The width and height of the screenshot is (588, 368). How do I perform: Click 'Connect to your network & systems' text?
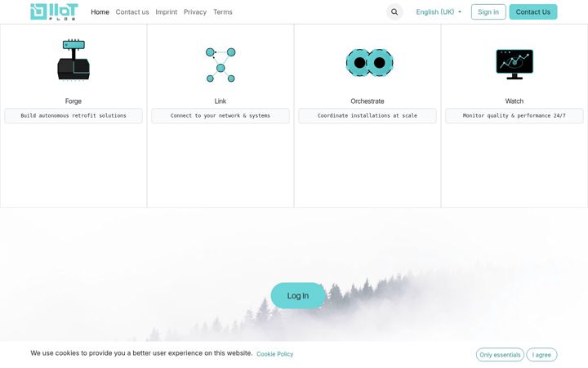(220, 115)
